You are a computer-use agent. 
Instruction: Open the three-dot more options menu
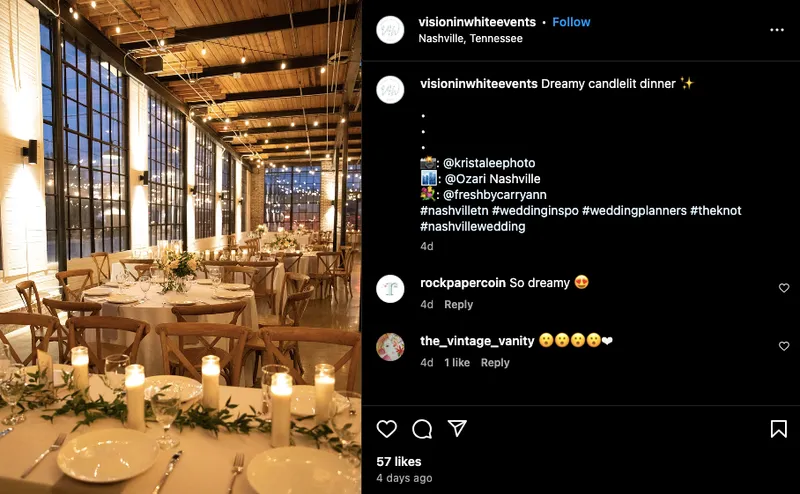point(777,30)
